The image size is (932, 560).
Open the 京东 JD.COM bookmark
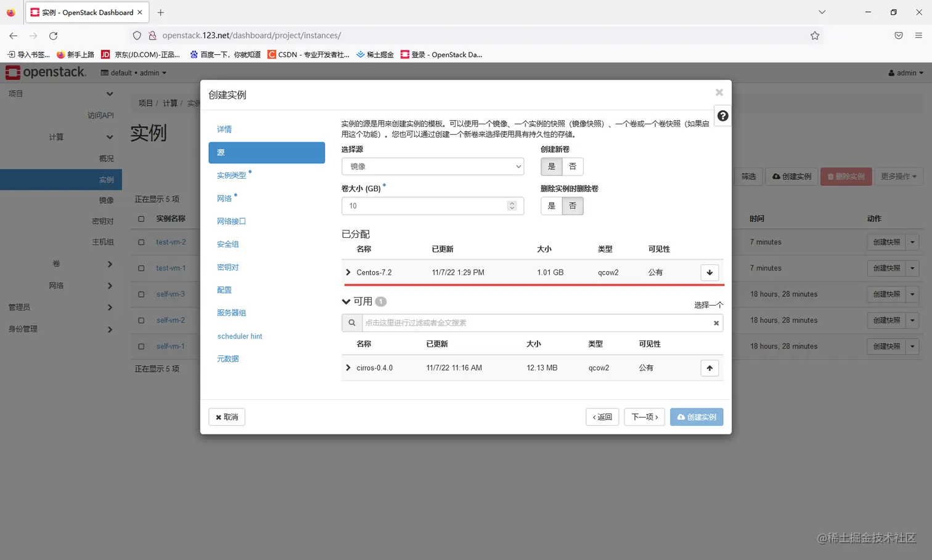click(141, 55)
